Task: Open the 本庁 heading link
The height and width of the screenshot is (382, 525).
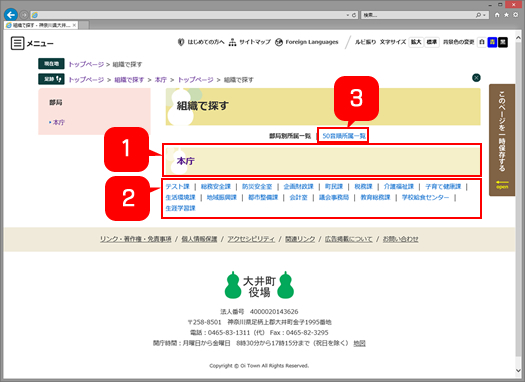Action: click(x=185, y=161)
